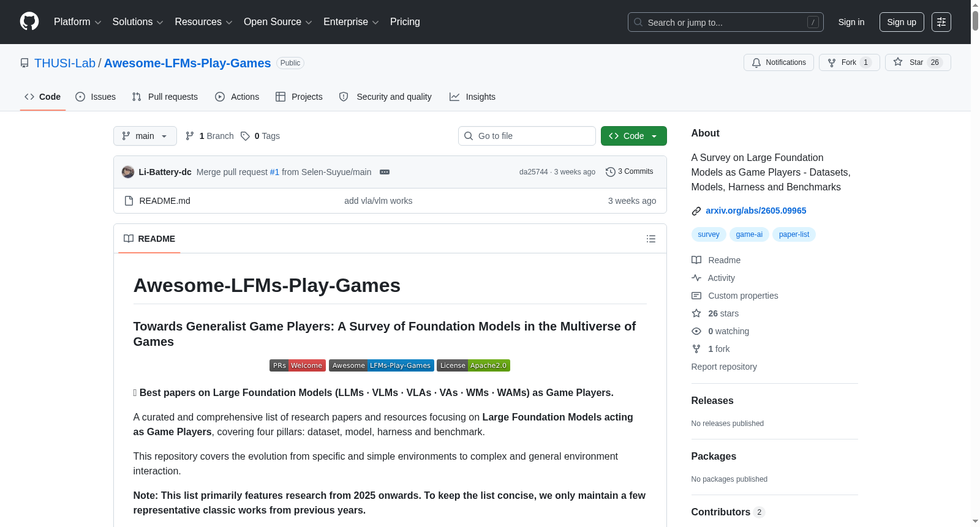
Task: Focus the Go to file input
Action: pos(527,136)
